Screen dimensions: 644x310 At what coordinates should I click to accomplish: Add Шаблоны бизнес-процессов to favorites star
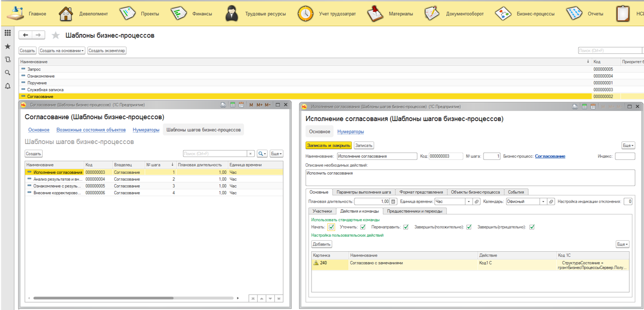tap(56, 35)
